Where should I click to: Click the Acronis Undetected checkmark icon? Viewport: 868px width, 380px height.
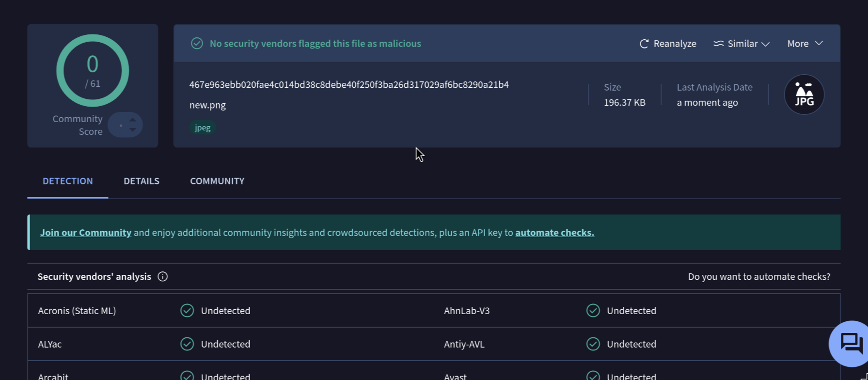[x=187, y=311]
